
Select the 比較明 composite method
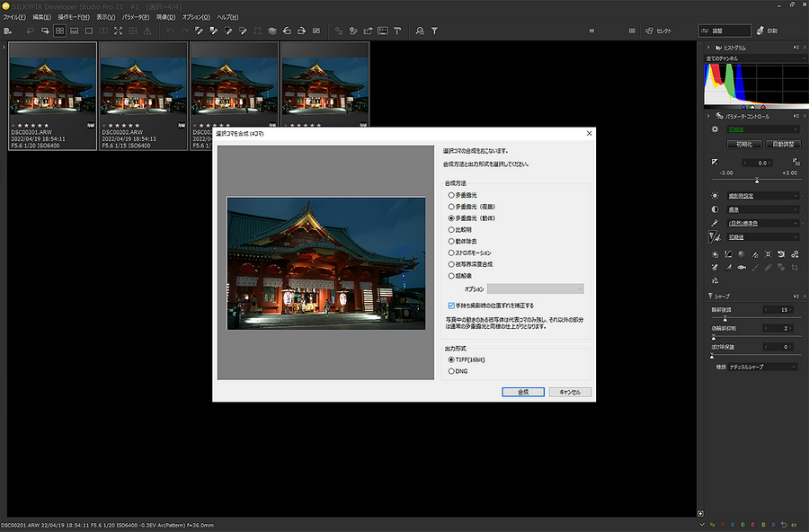(451, 229)
